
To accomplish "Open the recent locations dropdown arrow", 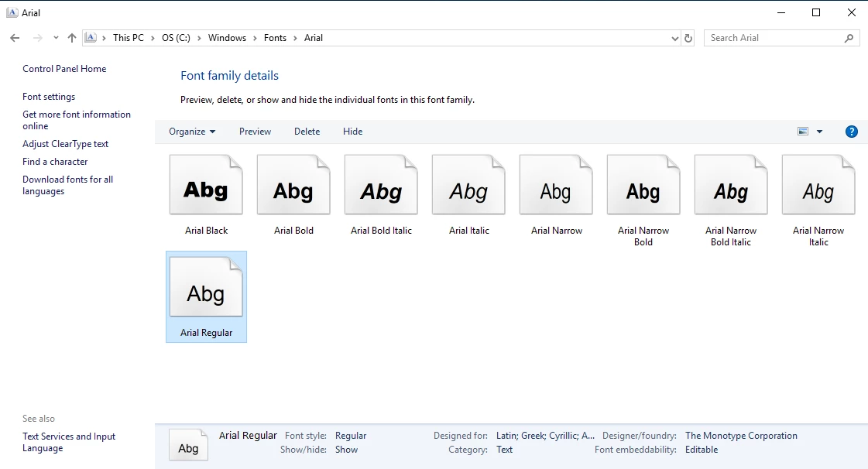I will (56, 38).
